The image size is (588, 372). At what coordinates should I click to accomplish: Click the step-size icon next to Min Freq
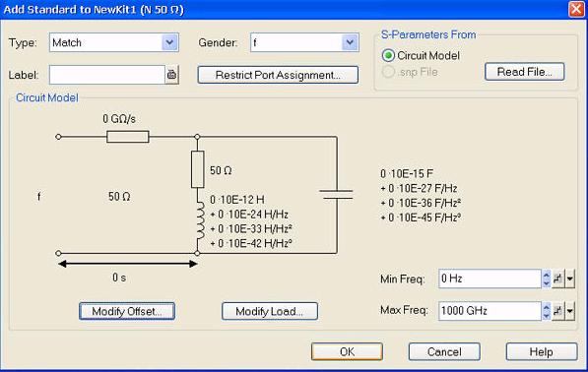558,279
